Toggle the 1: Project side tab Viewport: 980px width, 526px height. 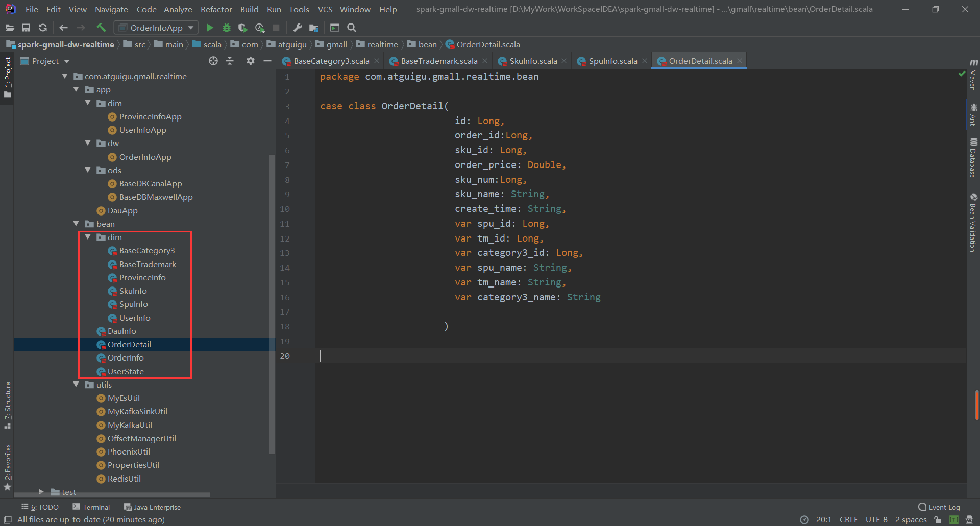(x=7, y=78)
